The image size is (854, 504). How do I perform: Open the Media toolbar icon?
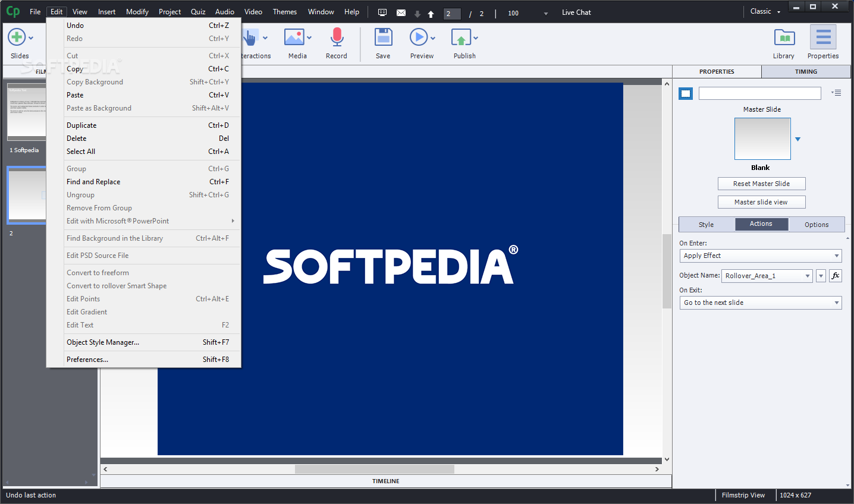tap(294, 37)
